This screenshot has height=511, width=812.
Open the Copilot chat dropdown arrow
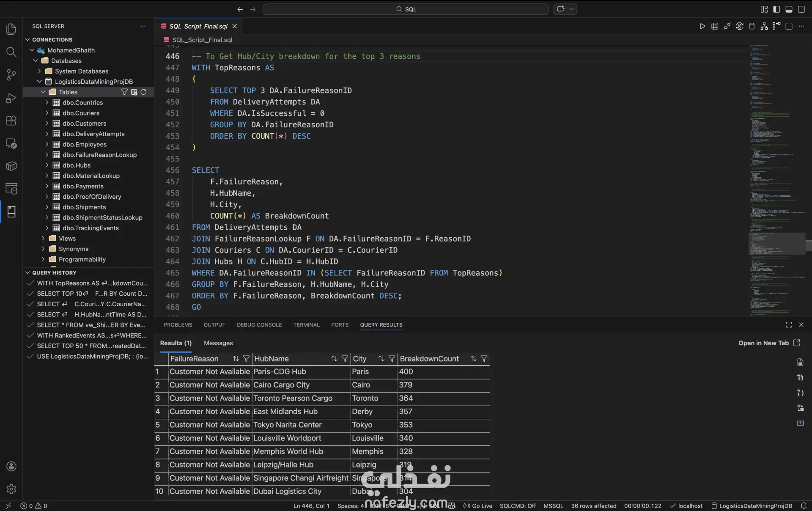coord(572,9)
